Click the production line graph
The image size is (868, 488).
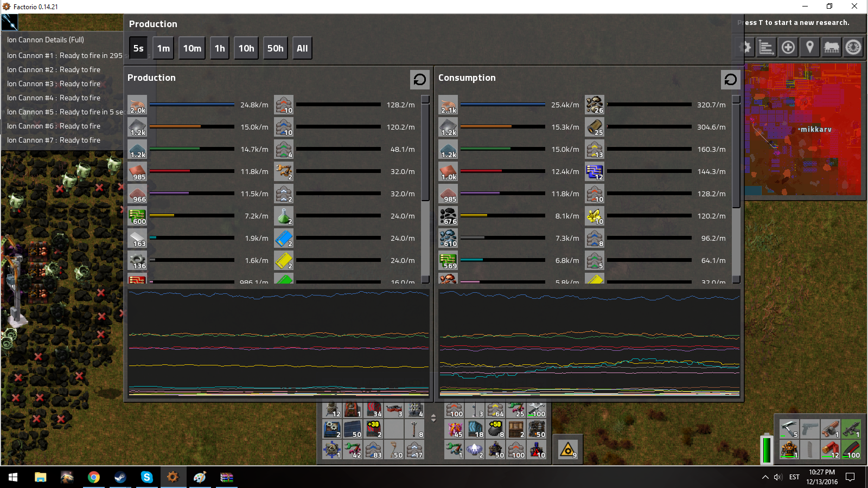coord(278,343)
